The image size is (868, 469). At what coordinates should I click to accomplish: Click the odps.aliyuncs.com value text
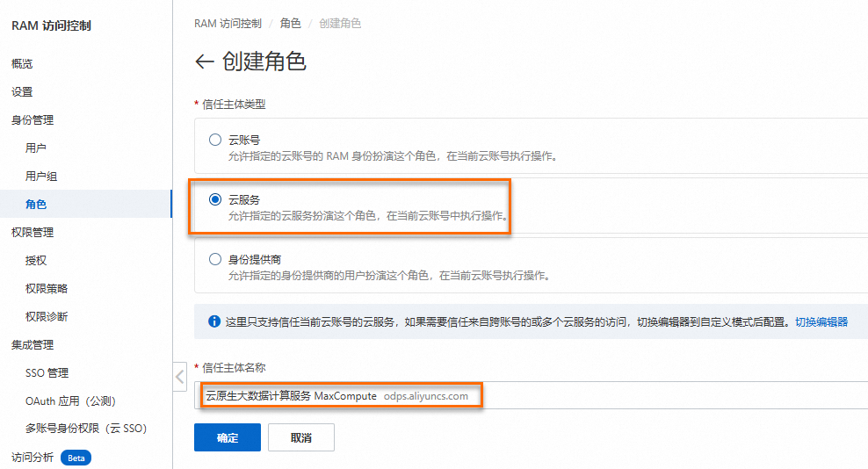426,396
